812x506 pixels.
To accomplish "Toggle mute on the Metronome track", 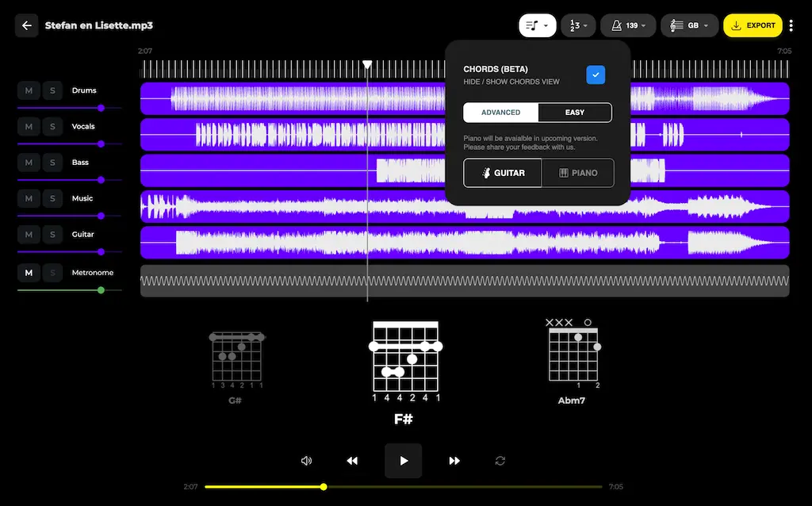I will 29,273.
